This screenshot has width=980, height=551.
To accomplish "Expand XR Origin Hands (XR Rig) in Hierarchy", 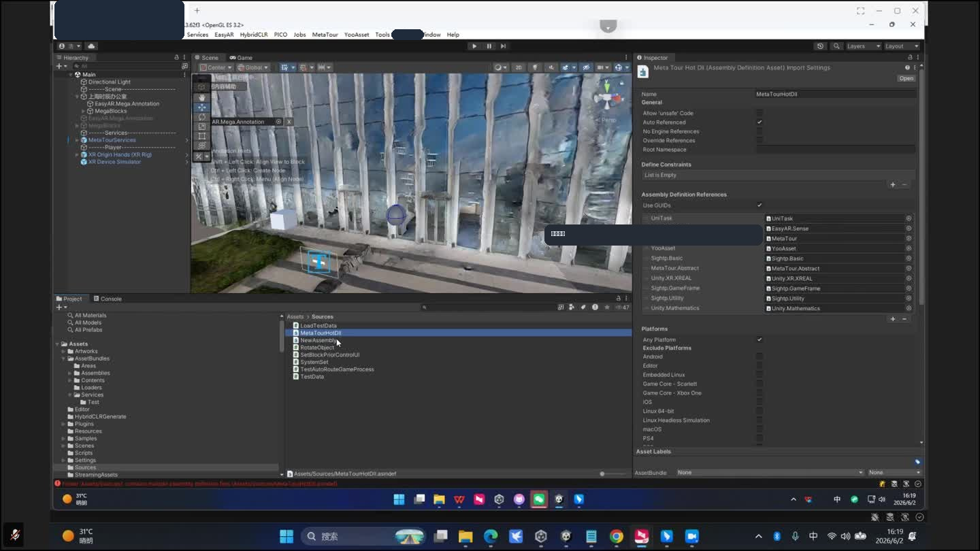I will [x=77, y=154].
